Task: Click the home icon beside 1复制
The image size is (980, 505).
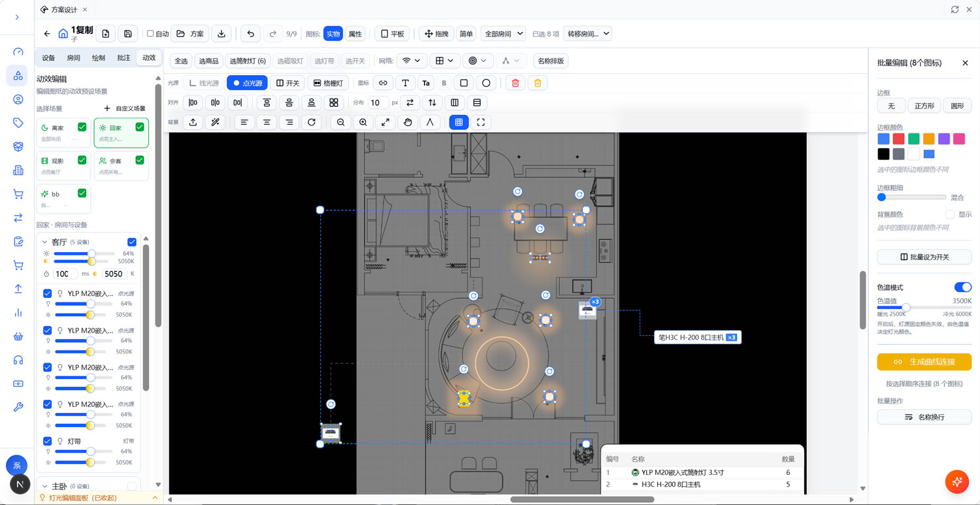Action: 63,34
